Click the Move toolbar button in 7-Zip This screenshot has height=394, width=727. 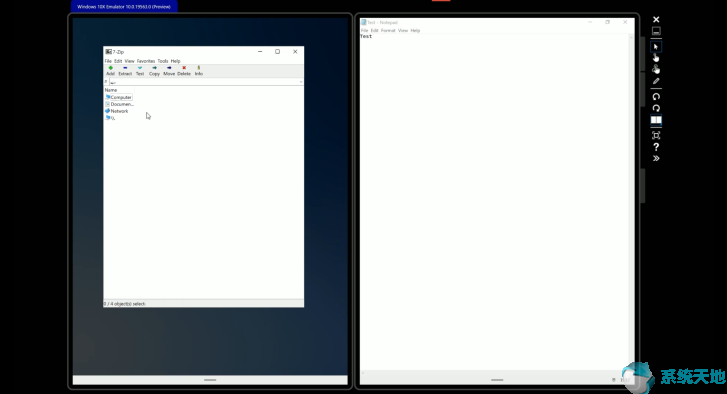coord(169,70)
